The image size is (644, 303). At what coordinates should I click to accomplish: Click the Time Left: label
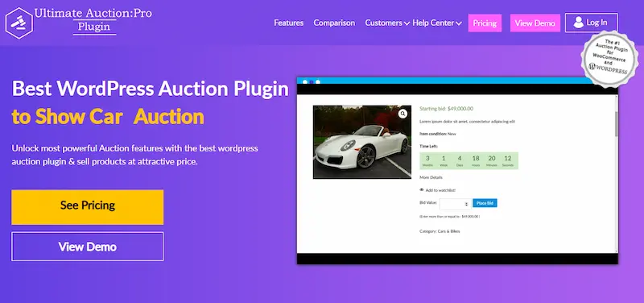click(428, 147)
